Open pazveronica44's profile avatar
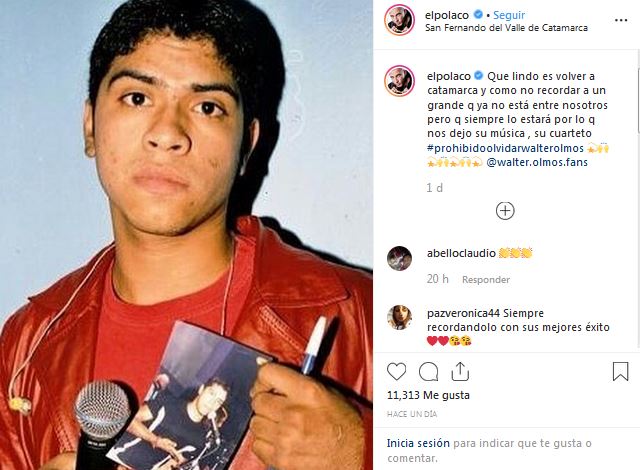The image size is (640, 470). pyautogui.click(x=399, y=317)
